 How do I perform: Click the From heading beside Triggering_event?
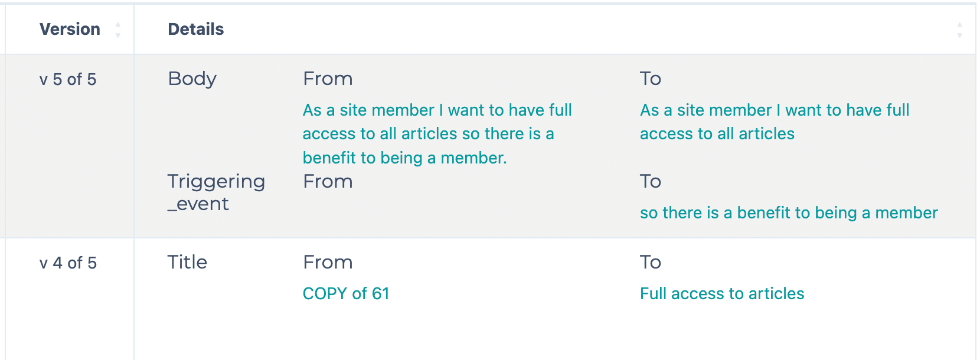click(x=328, y=182)
